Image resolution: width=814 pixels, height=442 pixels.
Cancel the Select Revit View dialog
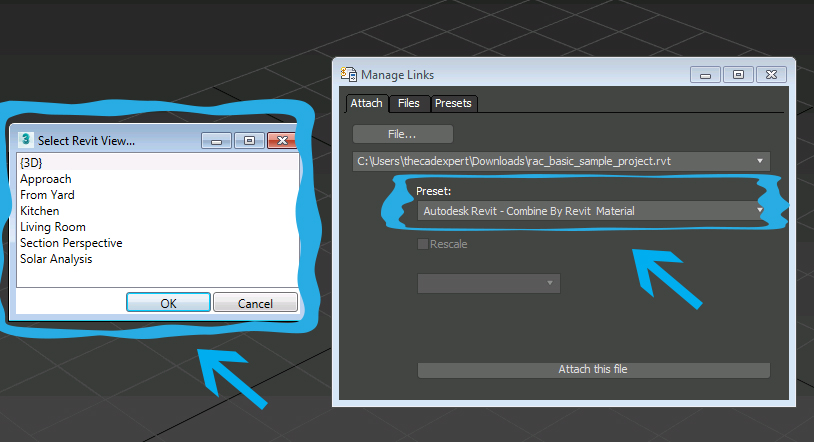coord(255,303)
